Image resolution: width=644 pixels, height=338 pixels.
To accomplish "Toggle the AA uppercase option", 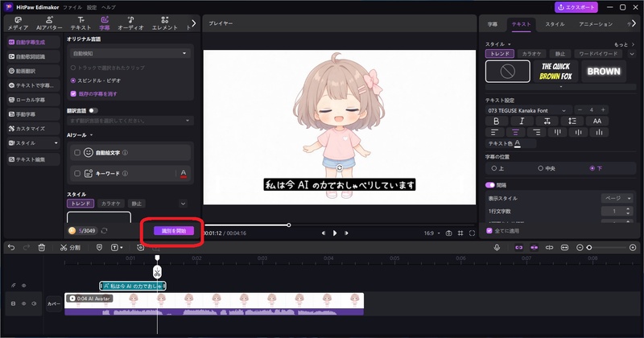I will [x=597, y=122].
